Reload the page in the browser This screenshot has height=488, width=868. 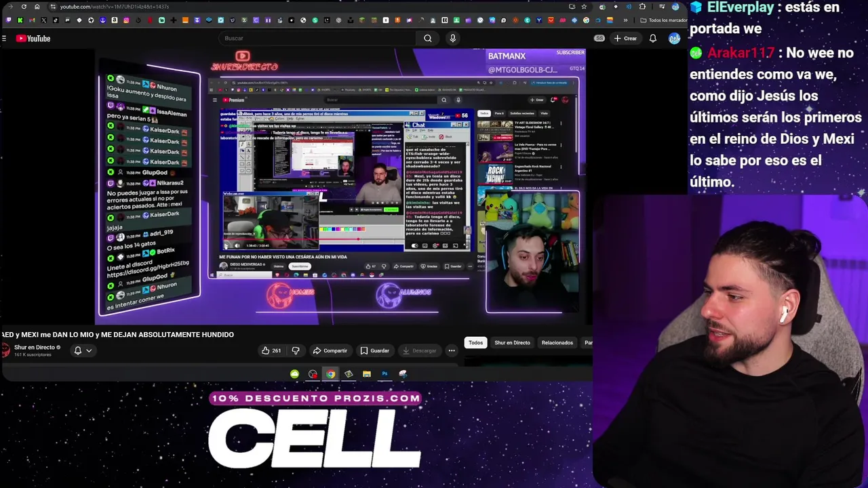[24, 7]
